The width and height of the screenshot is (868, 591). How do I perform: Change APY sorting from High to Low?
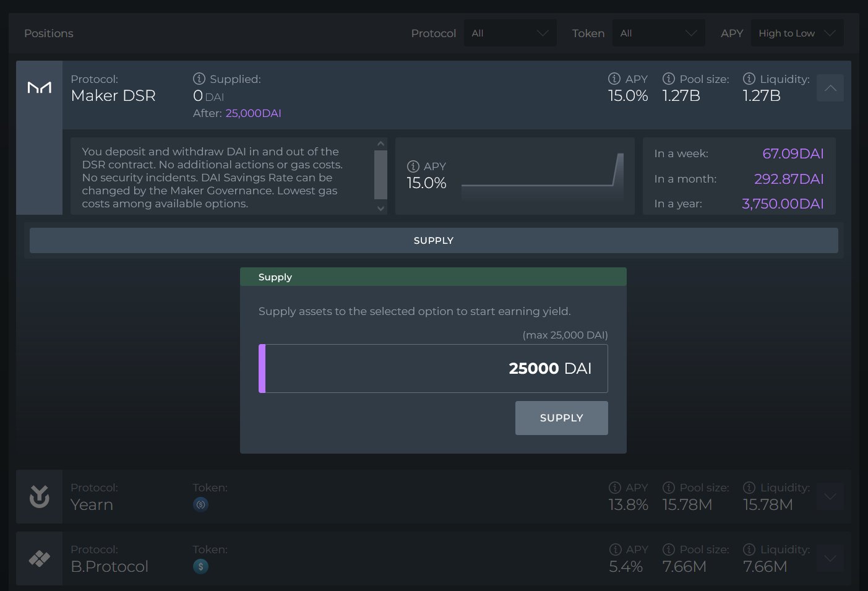(x=797, y=33)
